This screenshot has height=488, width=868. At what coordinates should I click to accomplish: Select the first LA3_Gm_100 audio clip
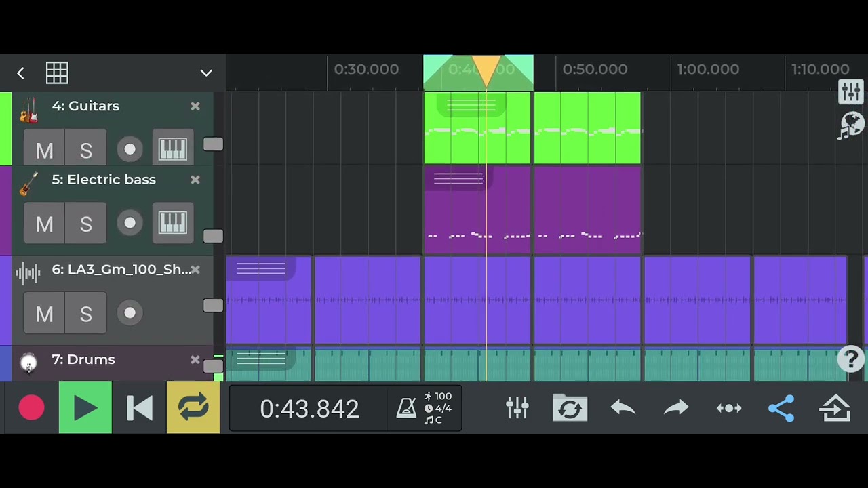268,300
